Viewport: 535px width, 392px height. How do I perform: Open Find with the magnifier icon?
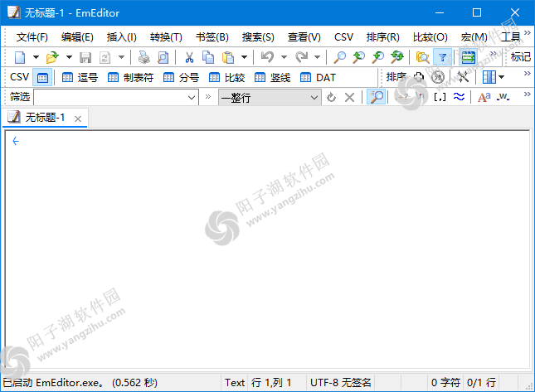(339, 57)
